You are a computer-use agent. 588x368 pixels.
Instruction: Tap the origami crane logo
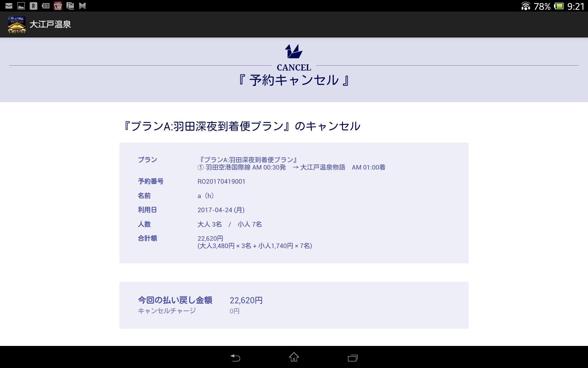pos(294,51)
